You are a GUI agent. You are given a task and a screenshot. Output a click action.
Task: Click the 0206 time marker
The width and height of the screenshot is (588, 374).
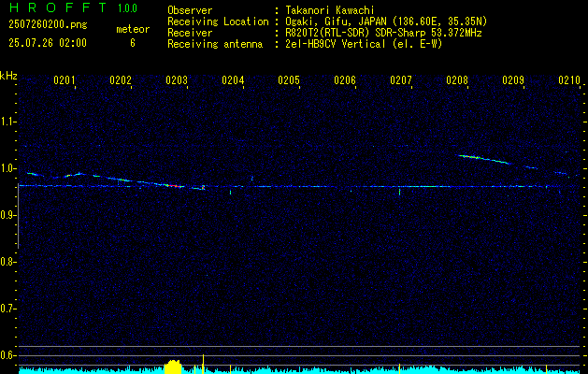tap(345, 80)
